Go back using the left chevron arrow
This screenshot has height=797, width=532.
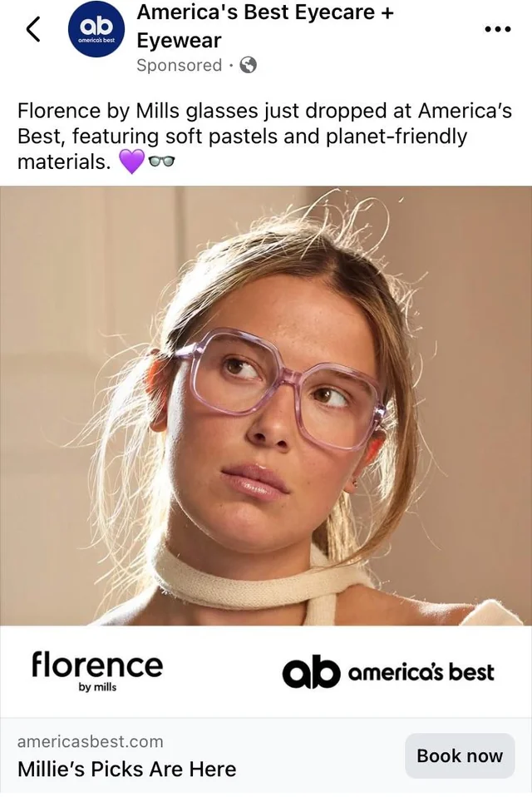pyautogui.click(x=33, y=28)
